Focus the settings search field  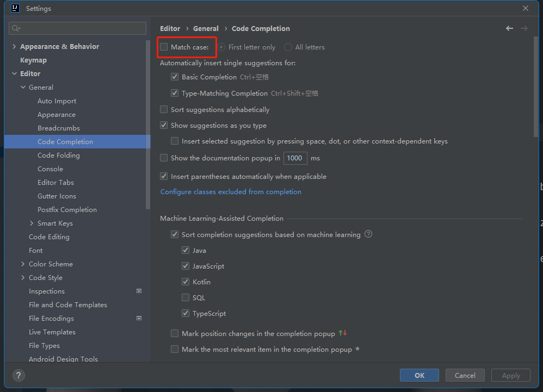click(78, 28)
